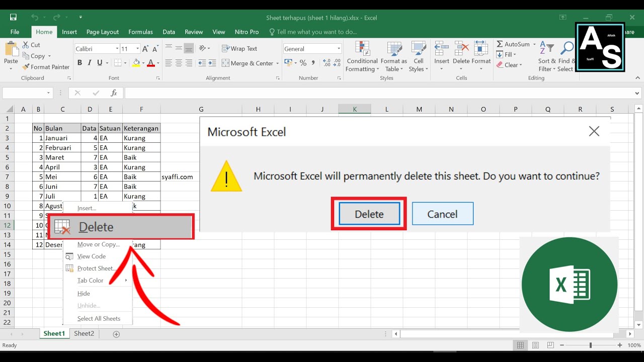This screenshot has width=644, height=362.
Task: Open the Nitro Pro ribbon tab
Action: [247, 32]
